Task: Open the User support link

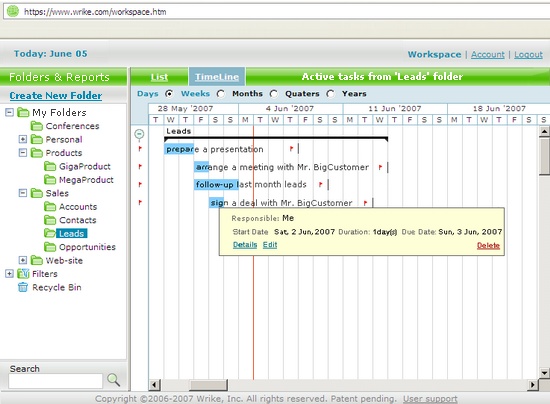Action: pos(430,399)
